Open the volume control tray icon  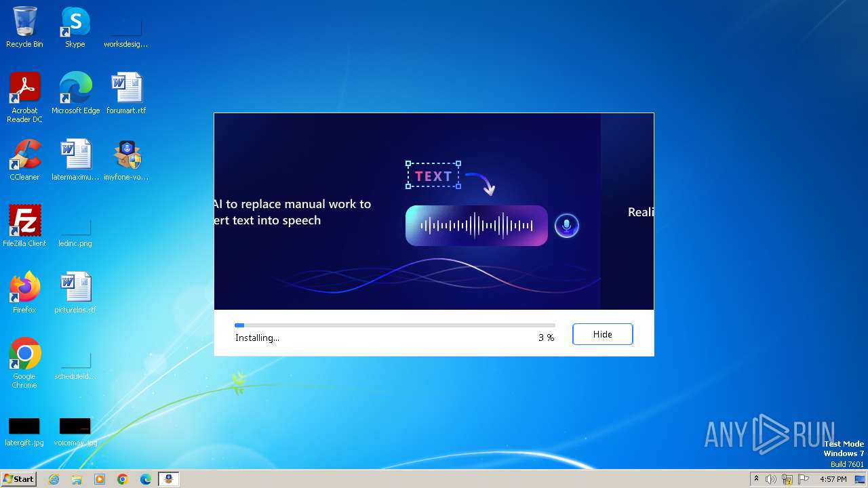pyautogui.click(x=771, y=479)
